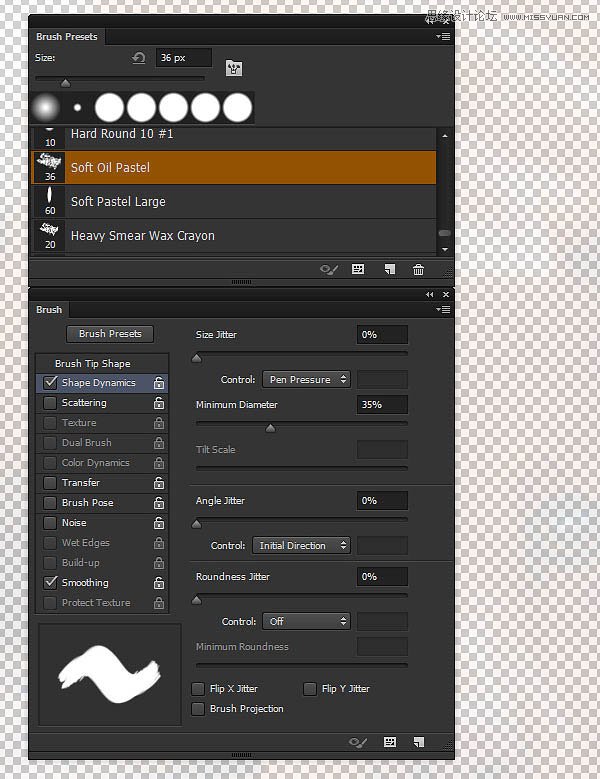Collapse the Brush panel with double arrows
Viewport: 600px width, 779px height.
coord(430,295)
